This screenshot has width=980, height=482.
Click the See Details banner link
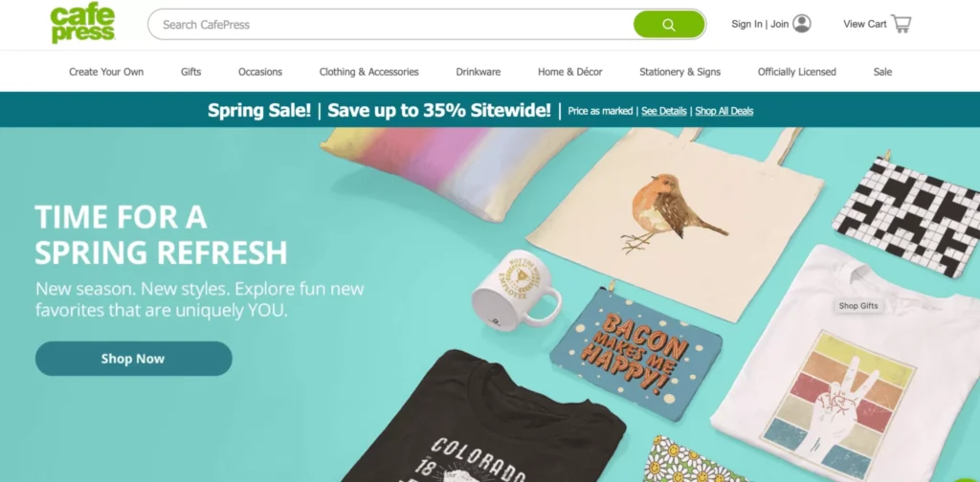pos(664,111)
